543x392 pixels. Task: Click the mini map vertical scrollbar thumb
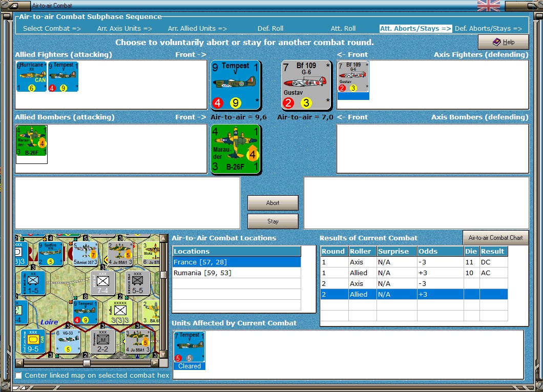click(x=164, y=275)
